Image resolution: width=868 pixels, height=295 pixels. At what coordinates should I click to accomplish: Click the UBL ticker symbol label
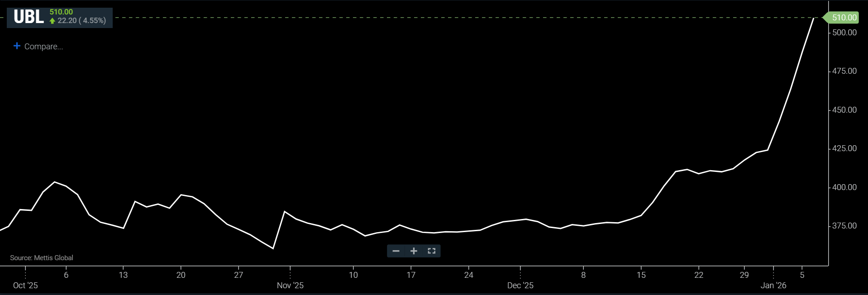tap(29, 17)
